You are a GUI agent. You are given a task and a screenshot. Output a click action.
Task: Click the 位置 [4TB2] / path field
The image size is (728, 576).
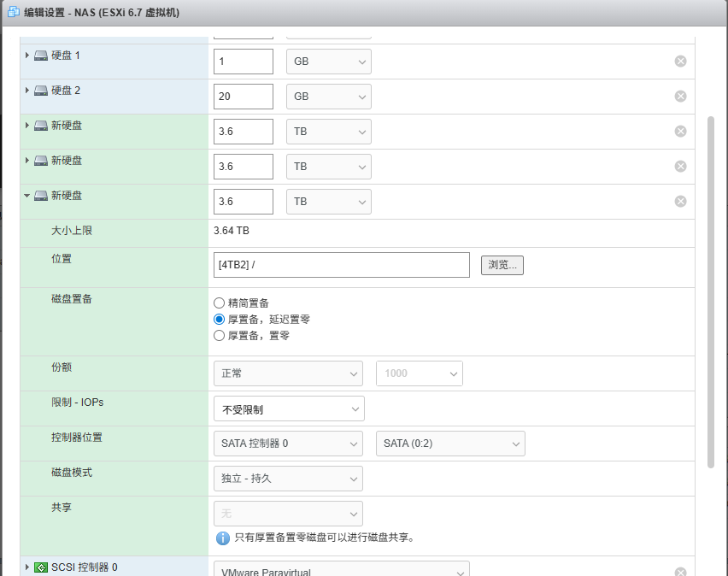[x=342, y=265]
